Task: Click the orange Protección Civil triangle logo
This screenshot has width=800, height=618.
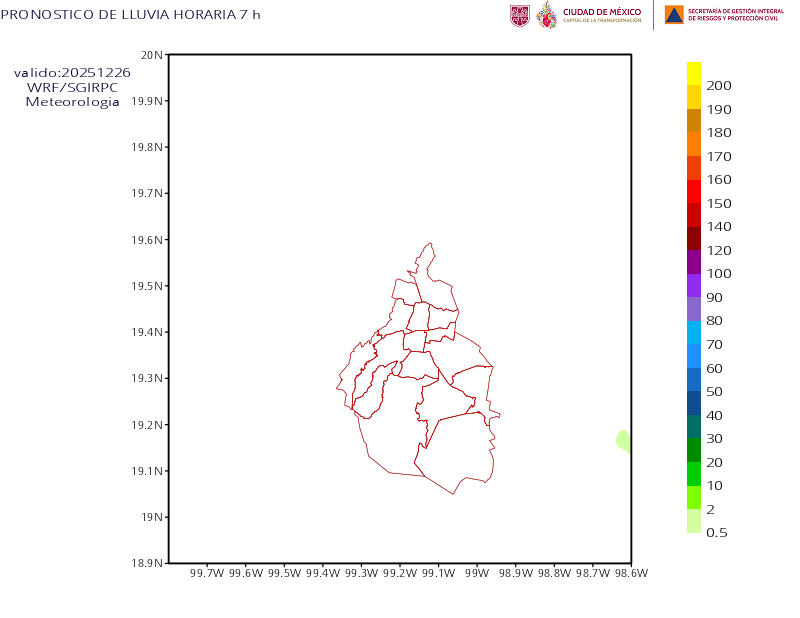Action: (673, 15)
